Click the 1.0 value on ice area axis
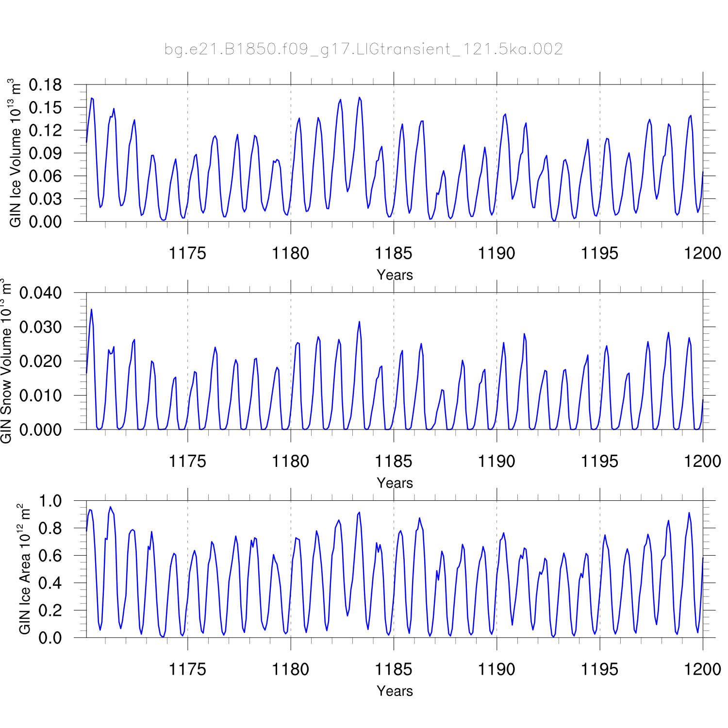The image size is (728, 728). click(x=50, y=501)
